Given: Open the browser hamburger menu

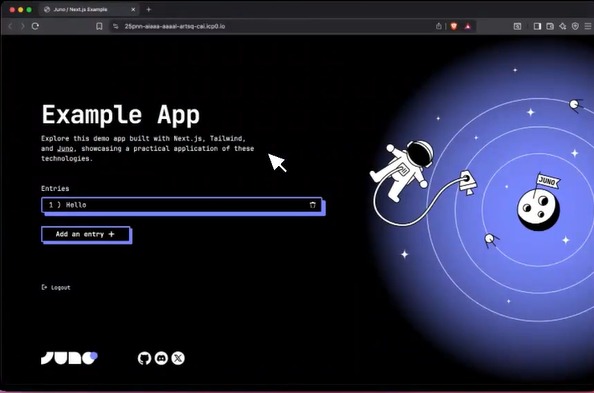Looking at the screenshot, I should pyautogui.click(x=588, y=26).
